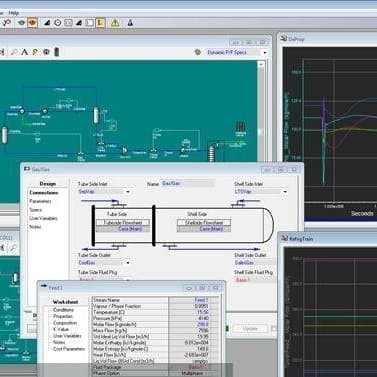Click the RefrigTrain strip chart title icon

[284, 238]
